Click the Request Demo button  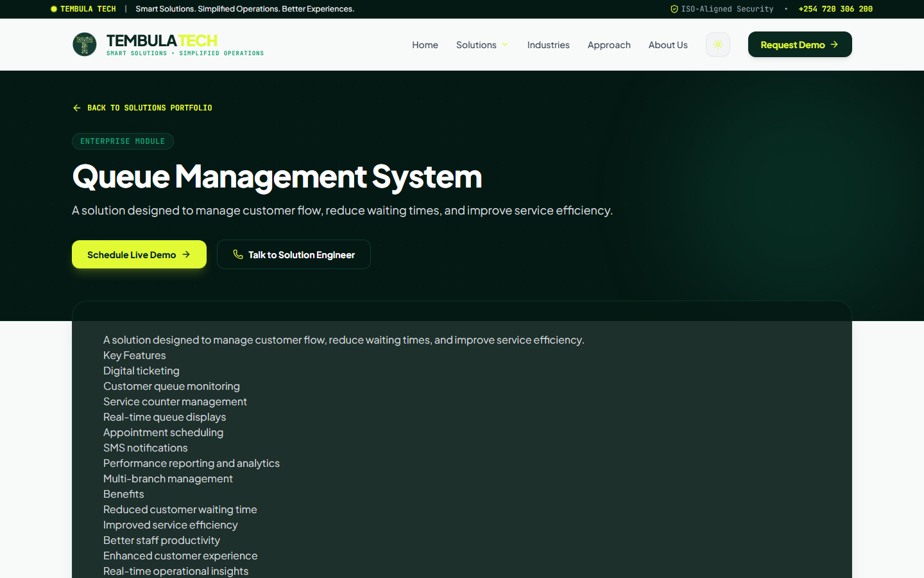click(x=800, y=44)
